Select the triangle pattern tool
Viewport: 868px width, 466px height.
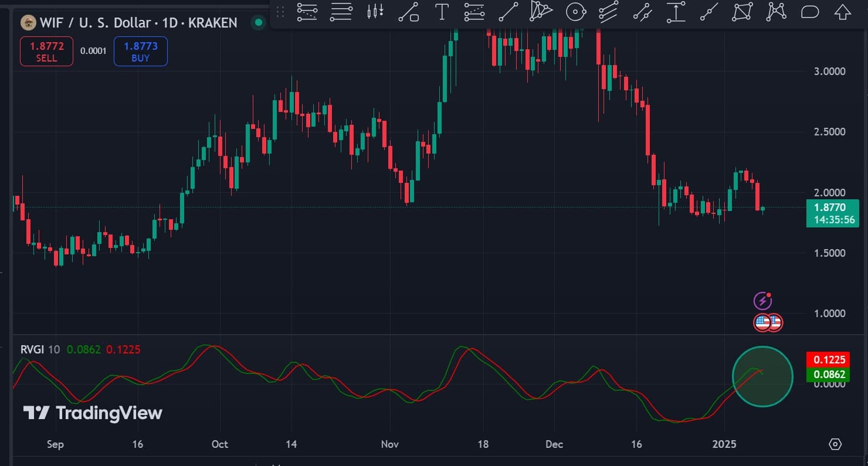click(x=742, y=12)
